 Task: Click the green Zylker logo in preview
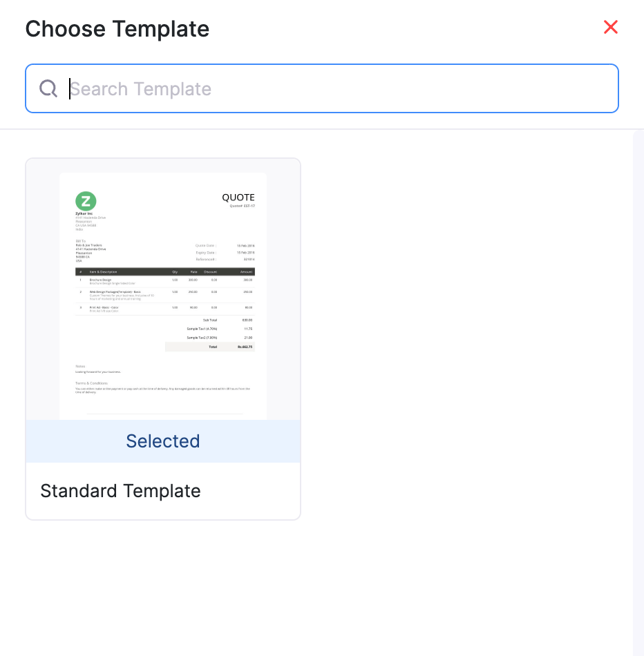point(86,202)
